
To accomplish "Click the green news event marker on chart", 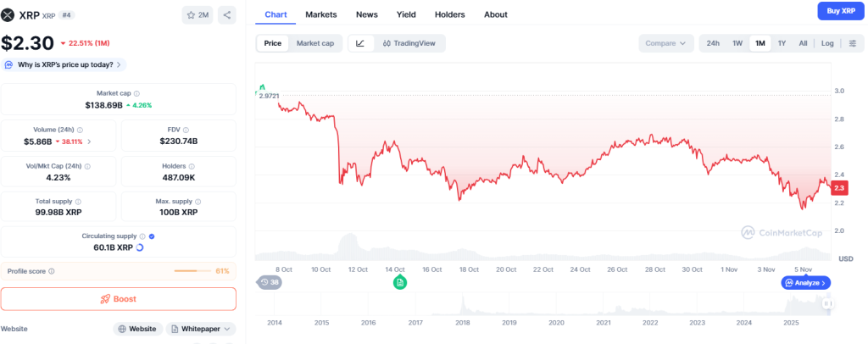I will click(x=399, y=282).
